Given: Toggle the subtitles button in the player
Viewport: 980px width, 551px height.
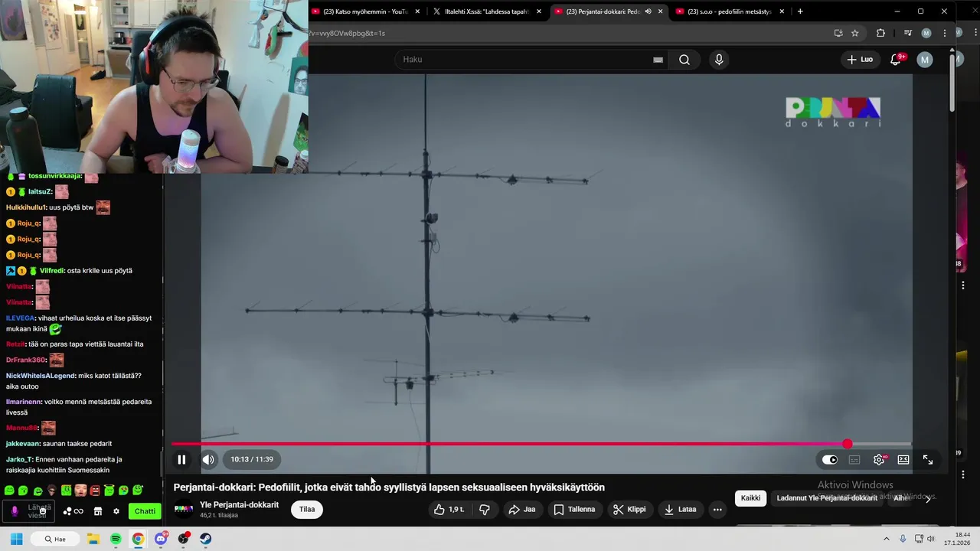Looking at the screenshot, I should tap(854, 460).
